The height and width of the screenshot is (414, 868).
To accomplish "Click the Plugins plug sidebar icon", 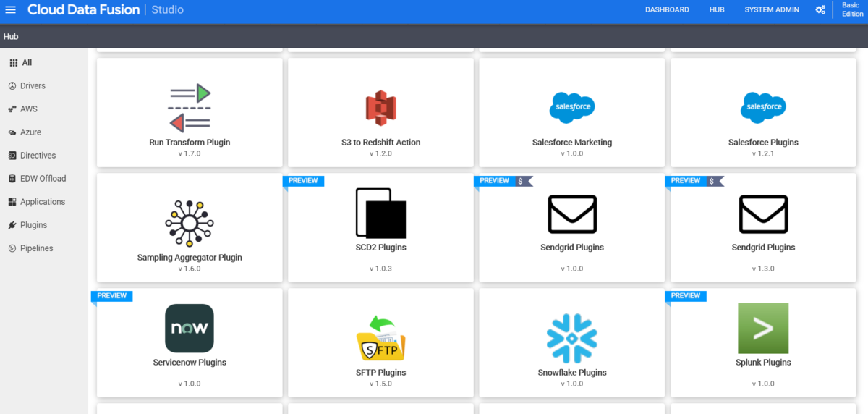I will tap(12, 225).
